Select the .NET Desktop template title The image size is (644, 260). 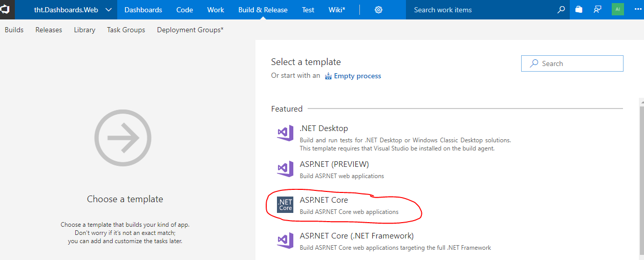click(324, 128)
